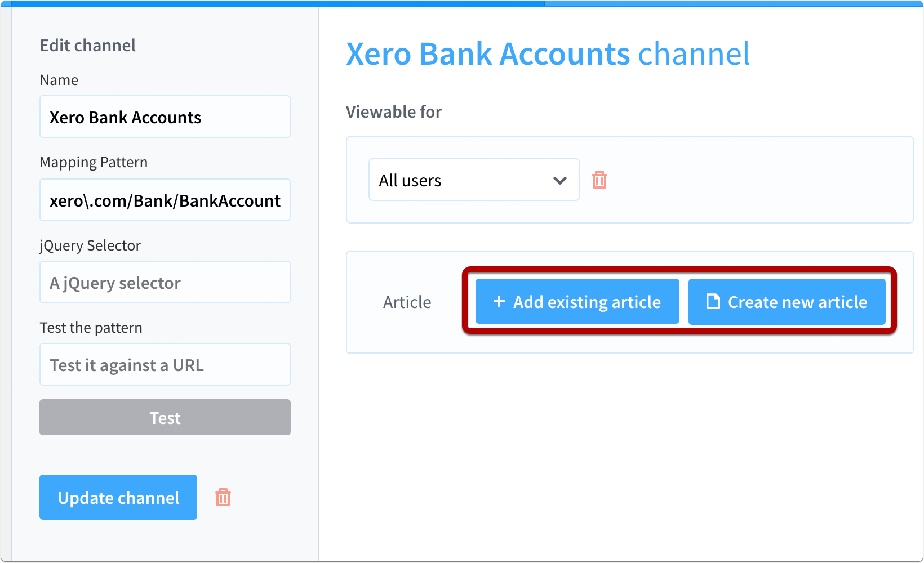Click the 'Viewable for' label
This screenshot has width=924, height=563.
click(394, 111)
